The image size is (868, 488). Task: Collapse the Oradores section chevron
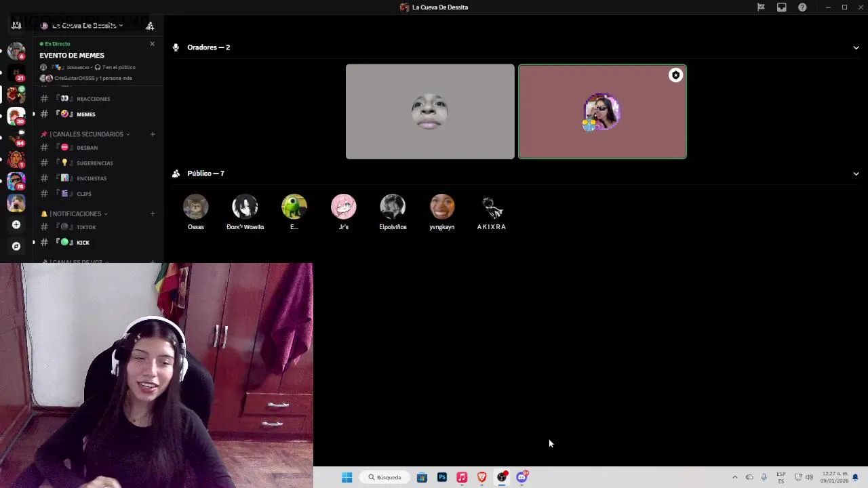point(856,47)
